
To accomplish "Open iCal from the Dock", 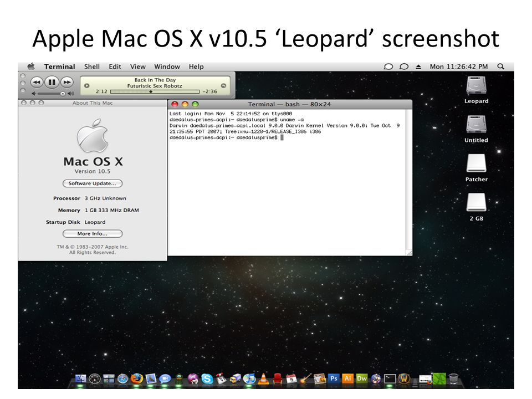I will [x=291, y=378].
